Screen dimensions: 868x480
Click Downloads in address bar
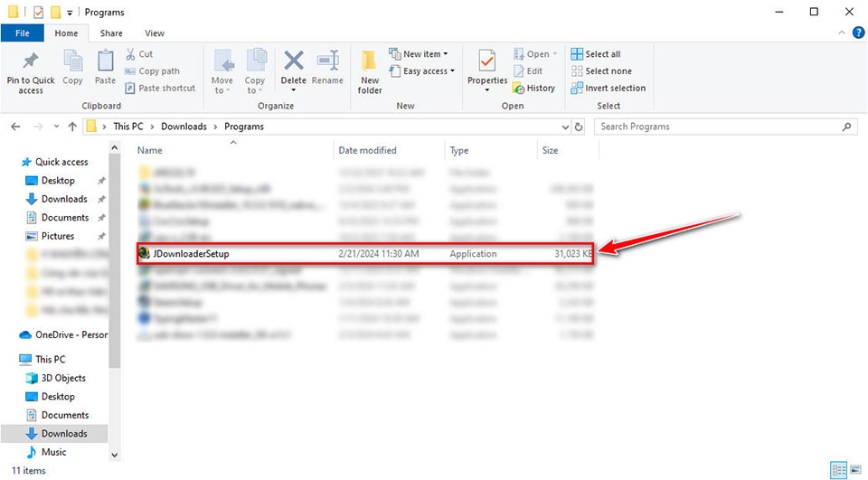(184, 127)
